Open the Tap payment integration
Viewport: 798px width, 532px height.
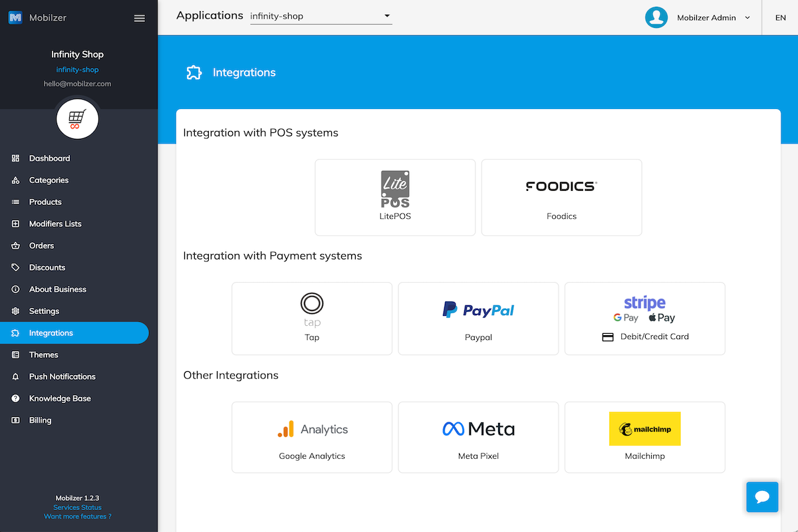pyautogui.click(x=312, y=319)
